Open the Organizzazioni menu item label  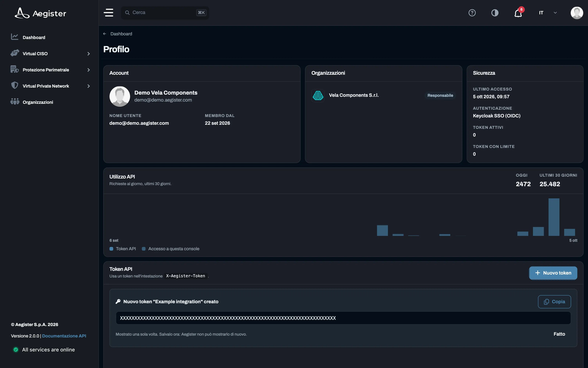38,102
